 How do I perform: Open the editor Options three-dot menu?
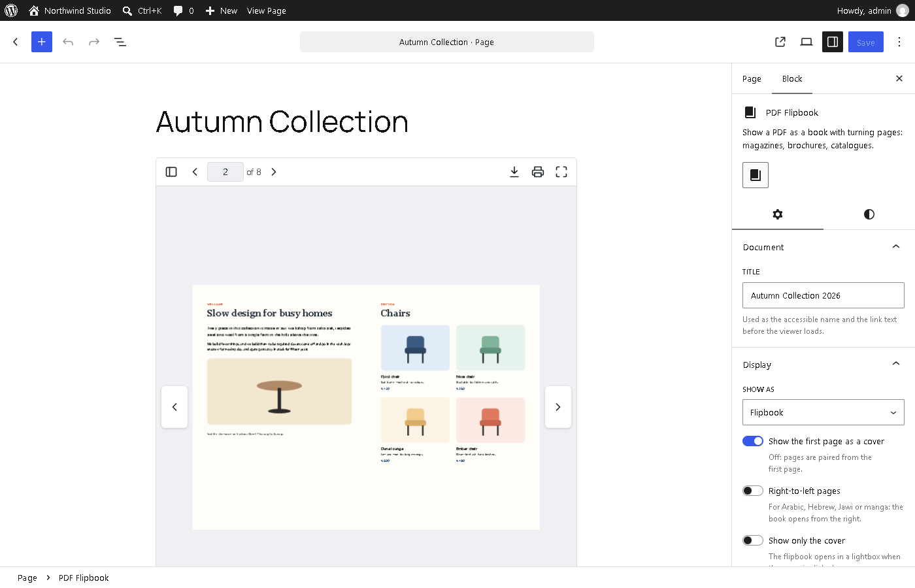coord(899,42)
